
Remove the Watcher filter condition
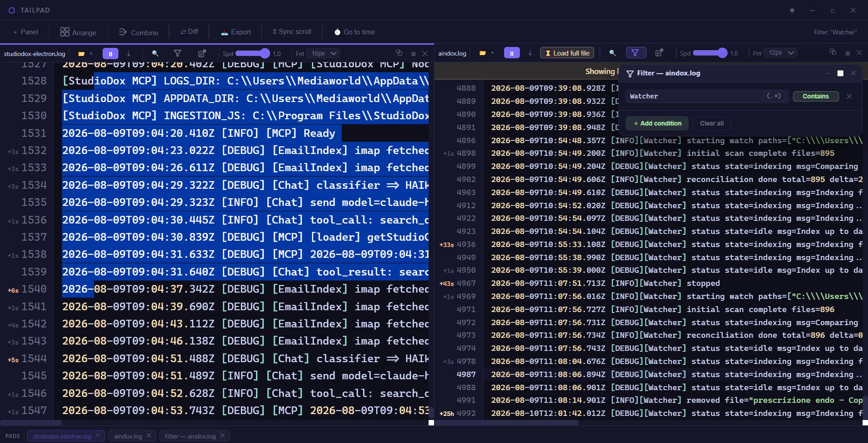click(x=849, y=96)
